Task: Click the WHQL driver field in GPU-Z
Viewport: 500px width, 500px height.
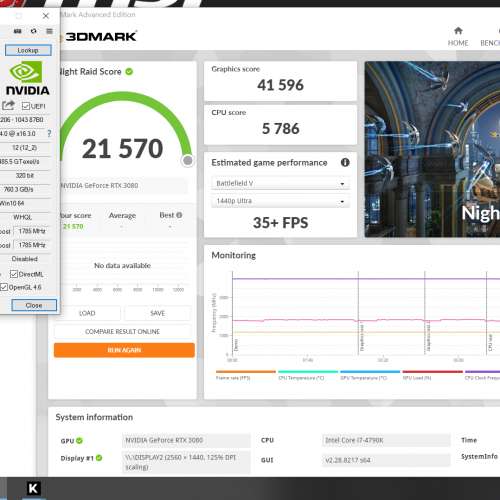Action: [25, 217]
